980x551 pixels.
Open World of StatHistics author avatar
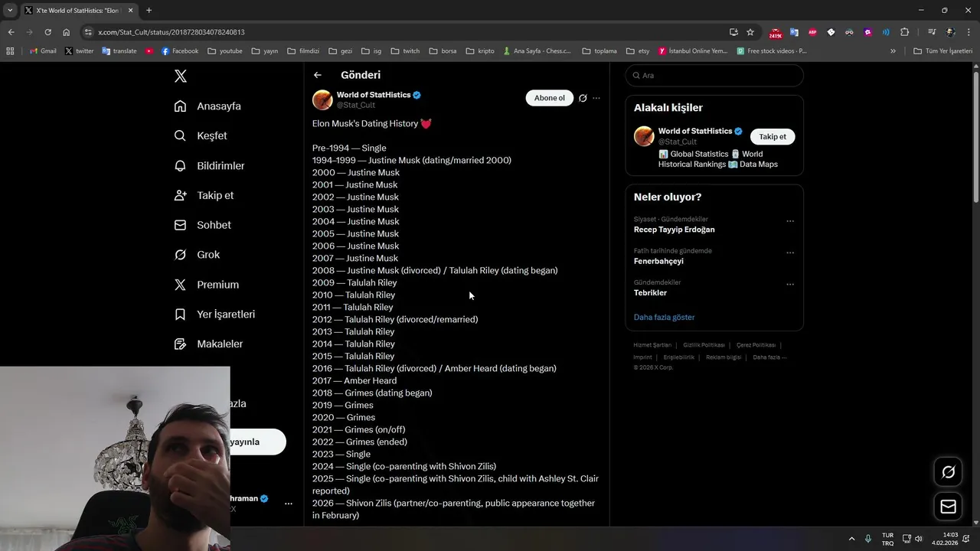pos(322,99)
